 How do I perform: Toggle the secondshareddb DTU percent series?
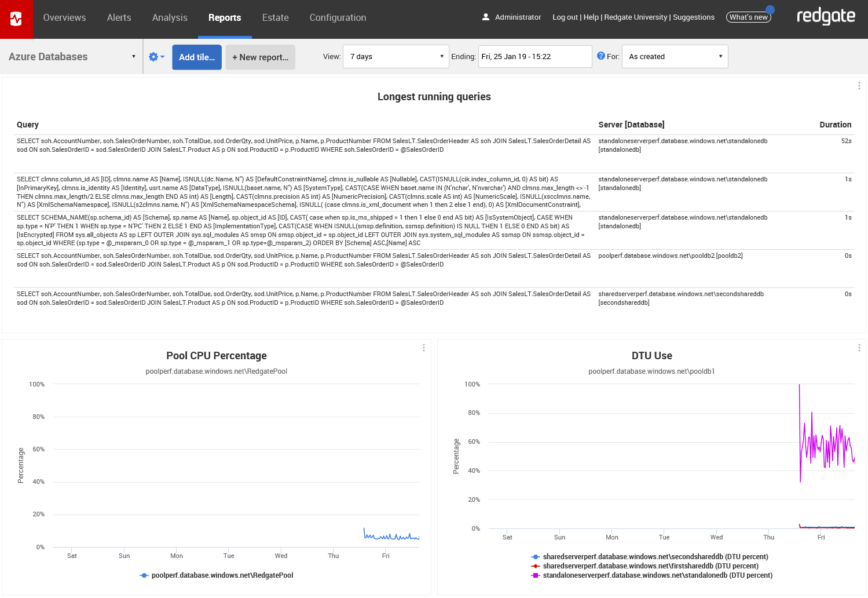pos(654,556)
